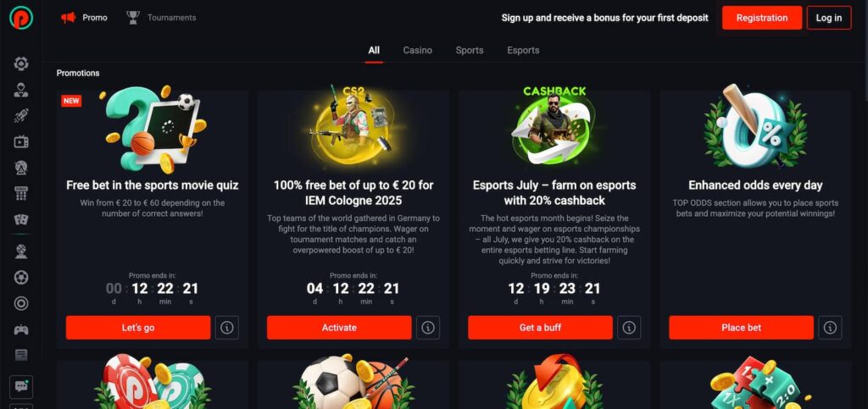Switch to the Esports tab

coord(523,50)
